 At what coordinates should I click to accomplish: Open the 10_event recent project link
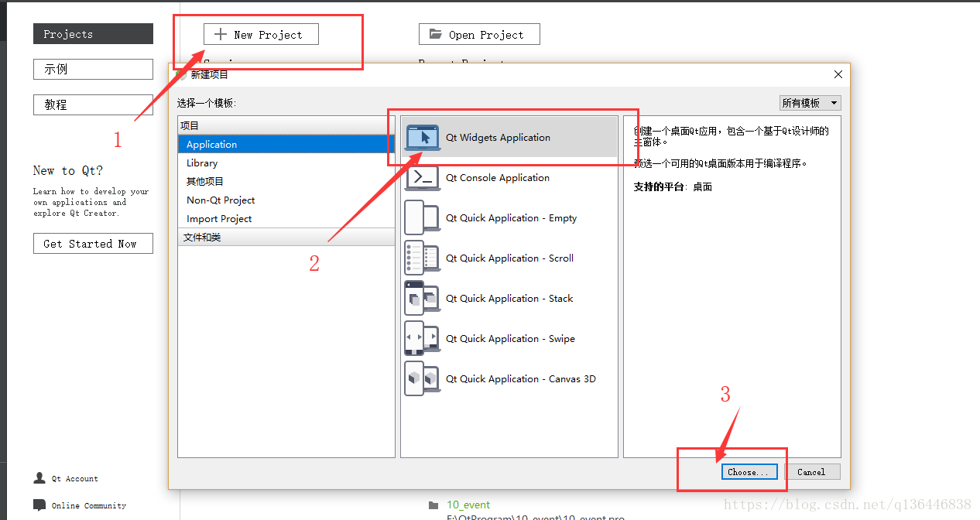[468, 505]
